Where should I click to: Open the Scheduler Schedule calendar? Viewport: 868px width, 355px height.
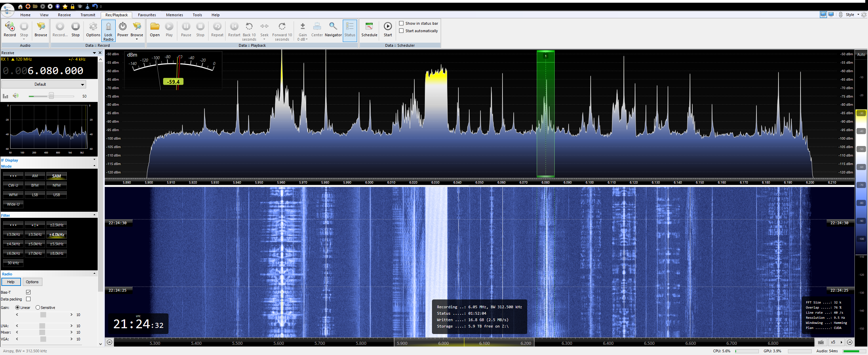click(x=369, y=26)
